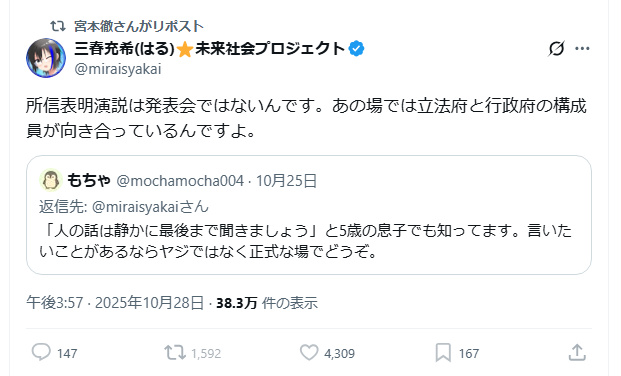Click the Grok slash-circle icon

point(556,49)
